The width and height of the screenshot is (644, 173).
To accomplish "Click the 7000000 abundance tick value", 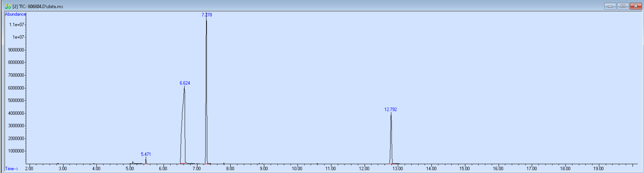I will pos(16,75).
